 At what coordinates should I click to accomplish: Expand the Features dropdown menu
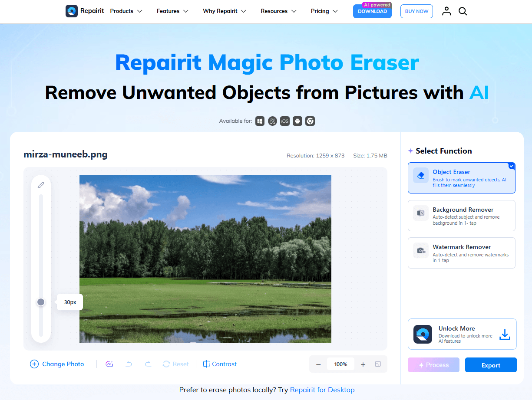172,11
